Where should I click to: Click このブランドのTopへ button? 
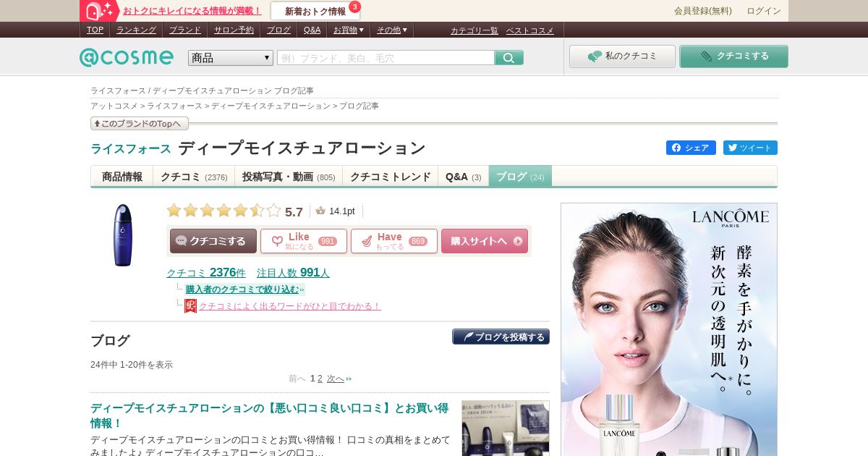point(140,124)
